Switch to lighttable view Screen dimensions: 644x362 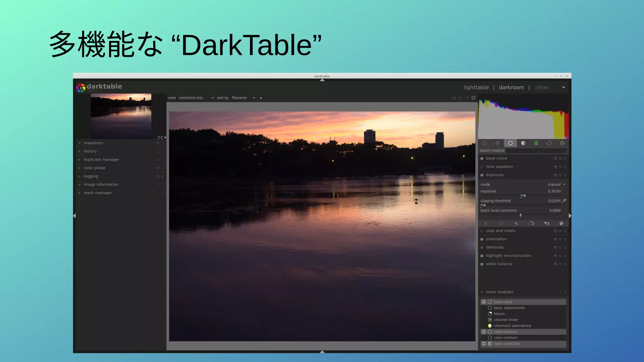476,87
